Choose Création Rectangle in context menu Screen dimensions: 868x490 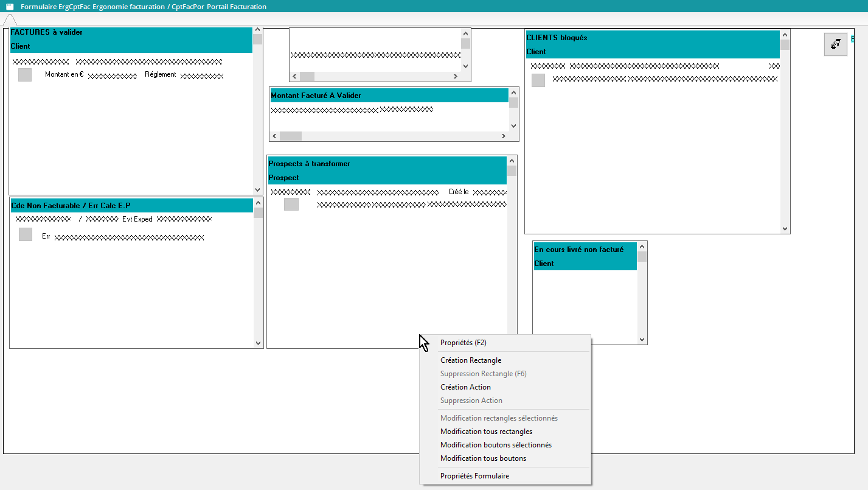tap(471, 360)
